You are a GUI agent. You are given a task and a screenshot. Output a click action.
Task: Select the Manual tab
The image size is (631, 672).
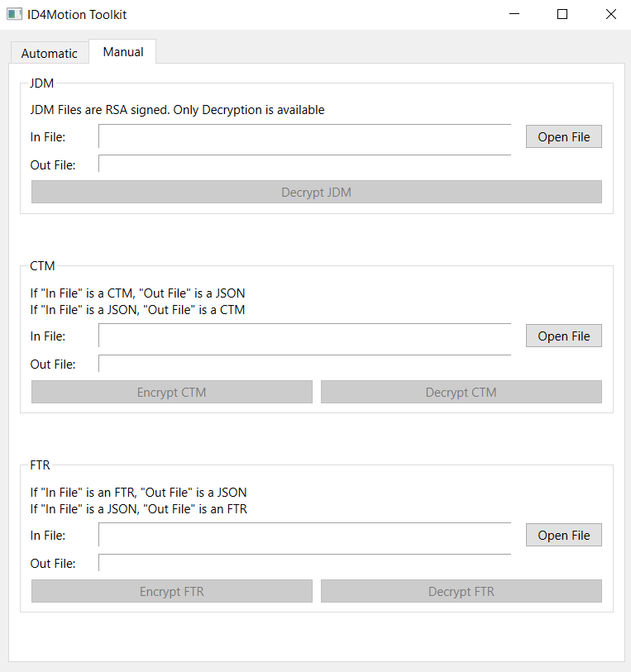(x=123, y=52)
